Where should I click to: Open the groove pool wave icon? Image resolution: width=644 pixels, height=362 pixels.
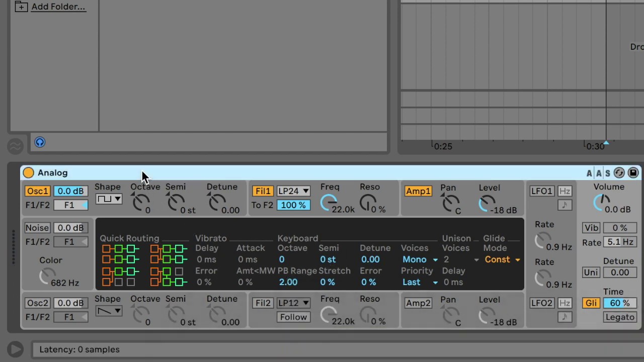point(15,146)
